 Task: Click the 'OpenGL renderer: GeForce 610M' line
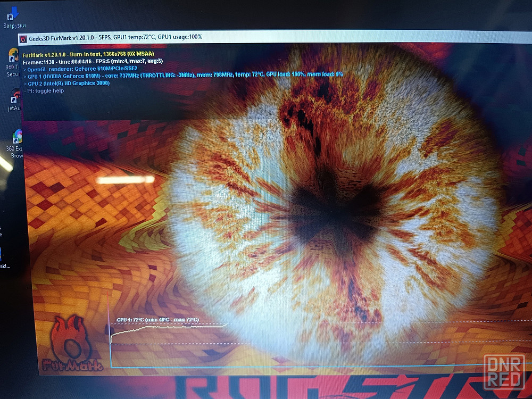(80, 69)
